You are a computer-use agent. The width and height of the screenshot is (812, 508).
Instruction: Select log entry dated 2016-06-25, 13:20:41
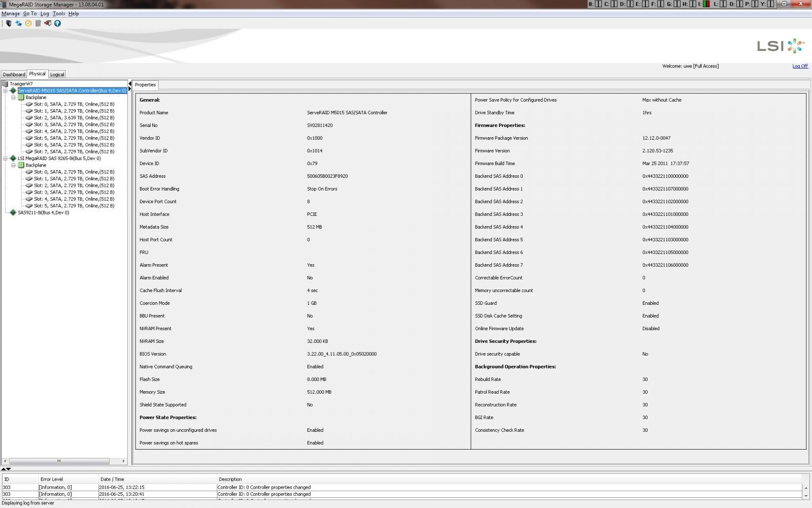[x=401, y=494]
